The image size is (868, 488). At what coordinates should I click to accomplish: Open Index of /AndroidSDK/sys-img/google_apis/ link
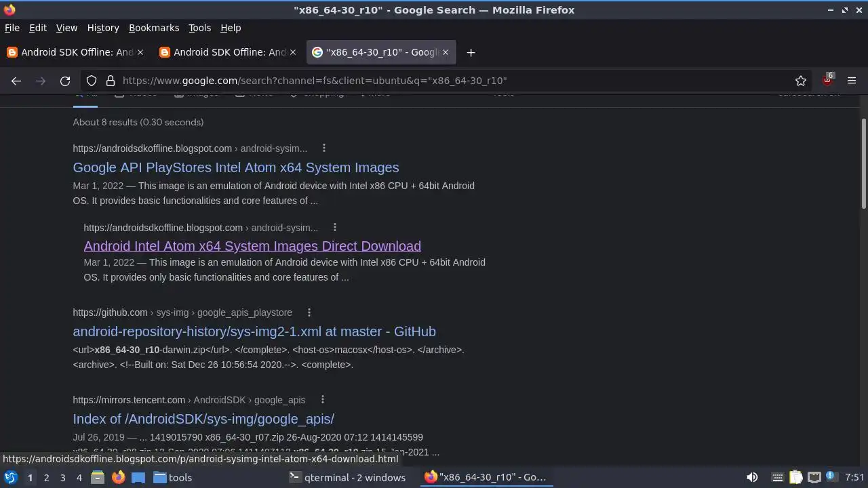point(203,419)
